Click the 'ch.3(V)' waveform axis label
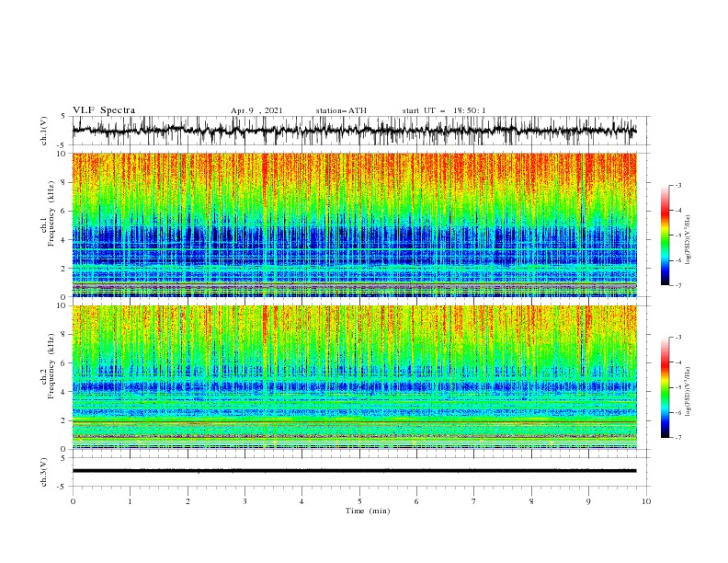The width and height of the screenshot is (728, 563). (x=44, y=472)
